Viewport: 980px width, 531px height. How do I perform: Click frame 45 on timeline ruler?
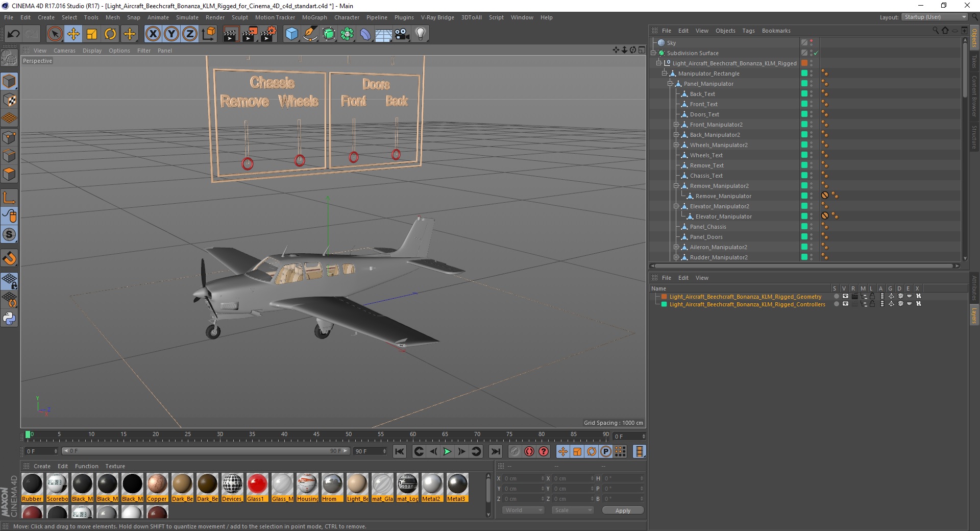click(x=316, y=435)
